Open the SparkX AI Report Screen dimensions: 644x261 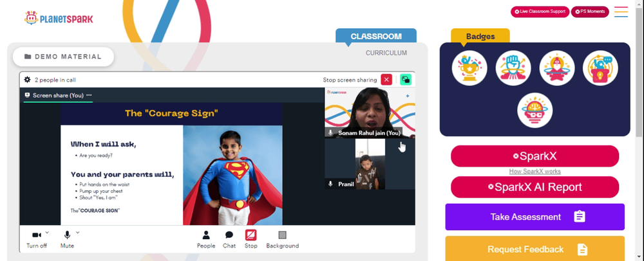click(x=535, y=187)
